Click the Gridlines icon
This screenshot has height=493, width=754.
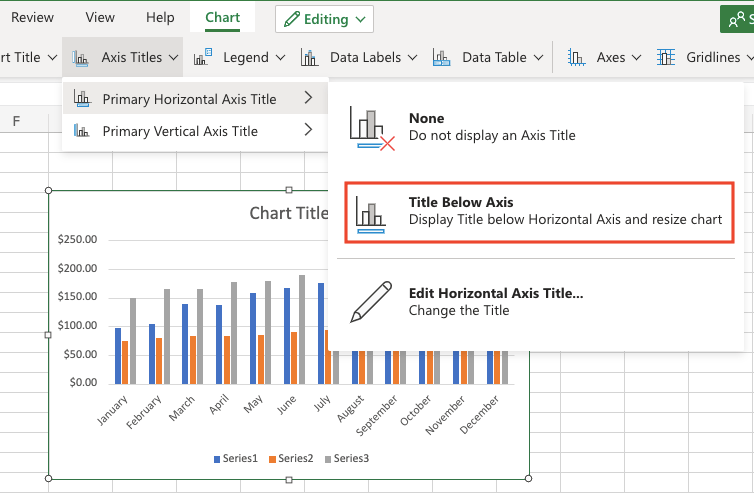[x=666, y=57]
